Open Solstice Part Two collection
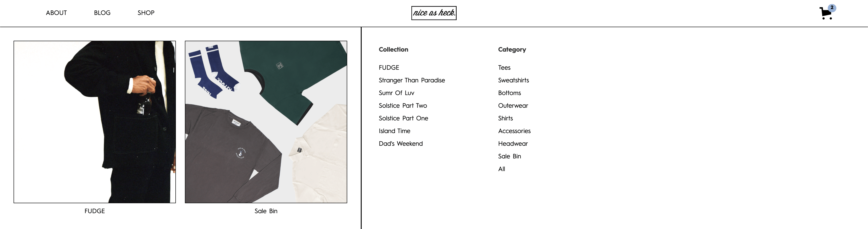 [403, 106]
